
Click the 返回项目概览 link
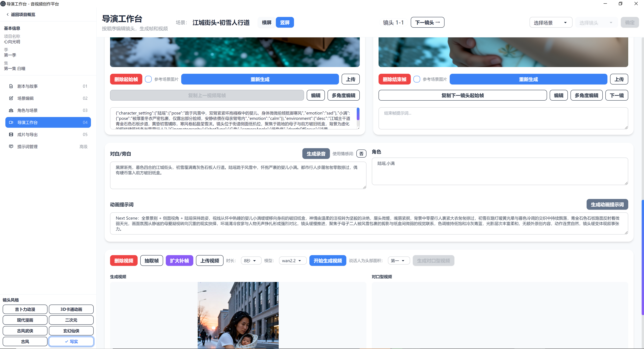21,14
